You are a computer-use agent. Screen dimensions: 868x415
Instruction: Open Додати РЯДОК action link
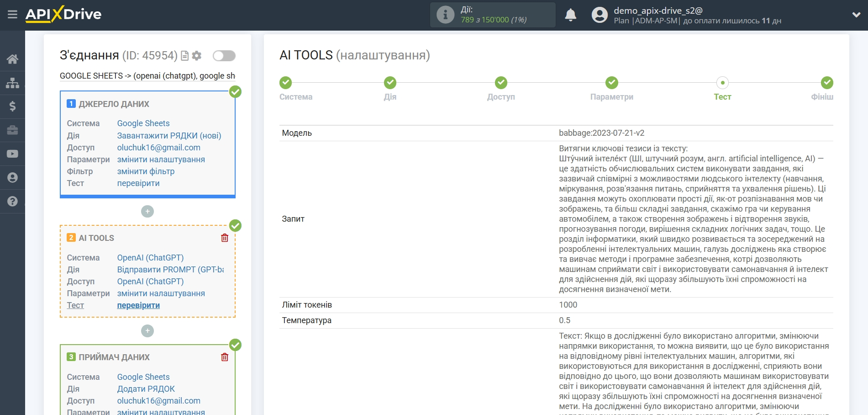146,389
